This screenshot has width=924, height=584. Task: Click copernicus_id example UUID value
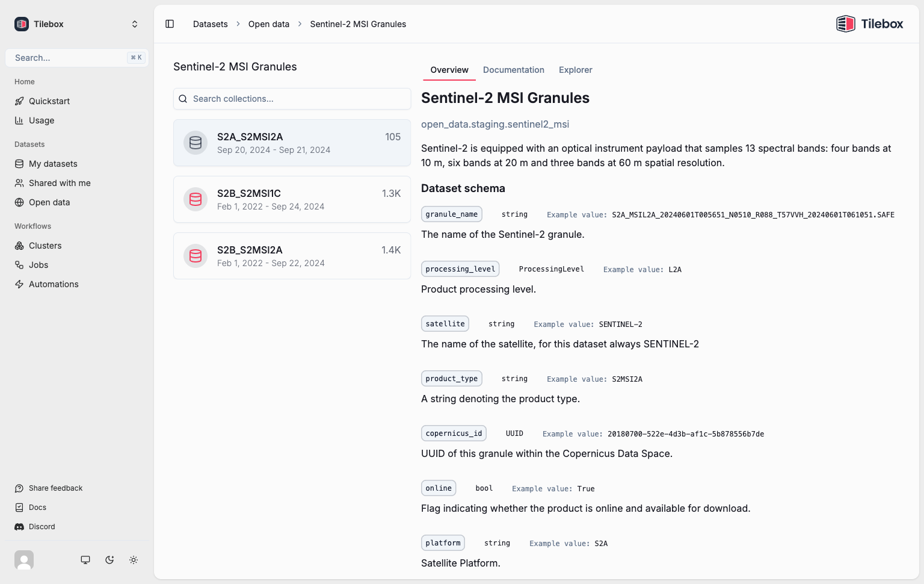pyautogui.click(x=686, y=434)
